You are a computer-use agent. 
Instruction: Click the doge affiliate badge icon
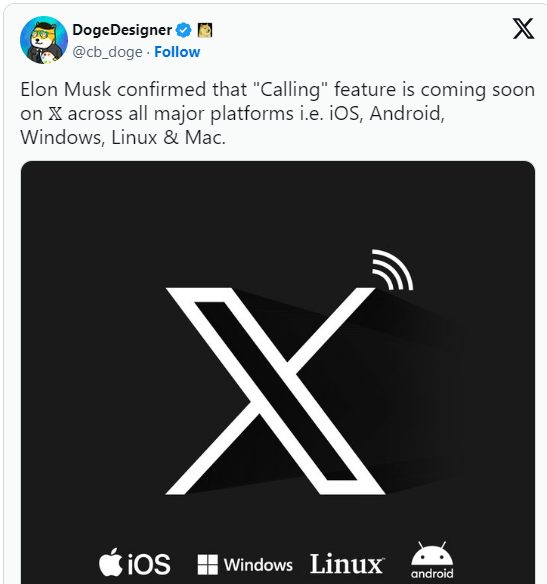[205, 30]
